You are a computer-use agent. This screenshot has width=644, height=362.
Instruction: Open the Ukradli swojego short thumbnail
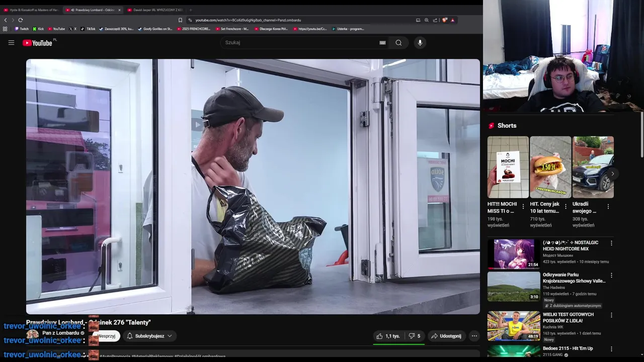(x=593, y=167)
